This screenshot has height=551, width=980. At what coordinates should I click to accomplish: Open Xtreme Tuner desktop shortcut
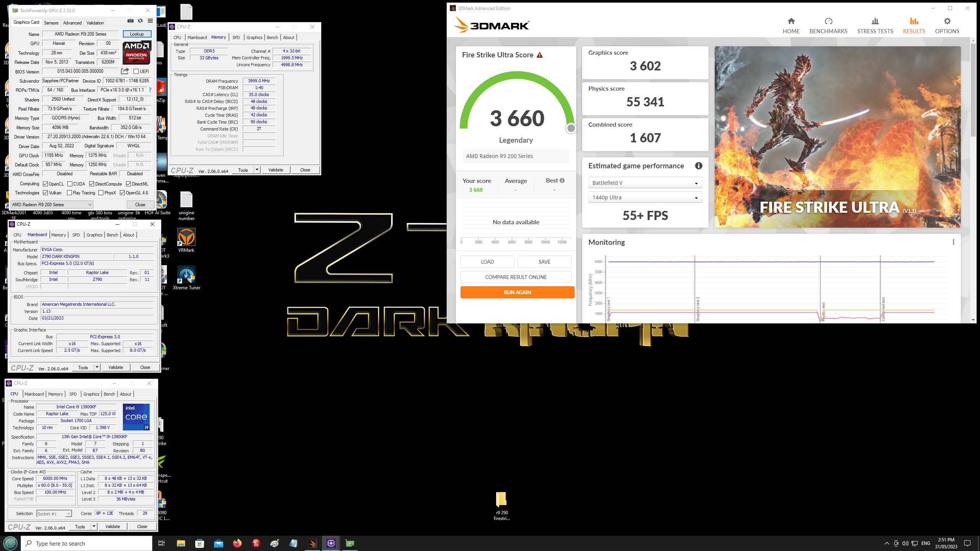[186, 278]
